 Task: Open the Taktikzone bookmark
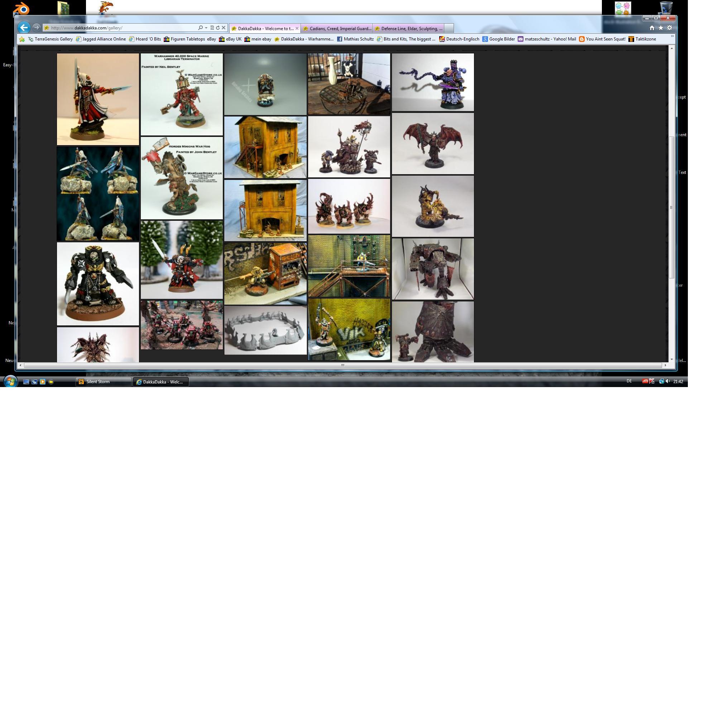[x=642, y=39]
